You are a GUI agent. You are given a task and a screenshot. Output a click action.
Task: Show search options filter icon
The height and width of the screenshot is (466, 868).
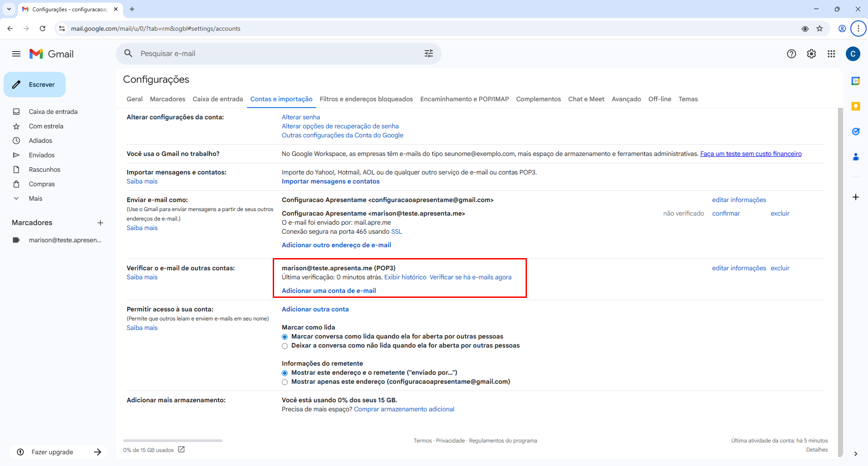click(x=428, y=54)
